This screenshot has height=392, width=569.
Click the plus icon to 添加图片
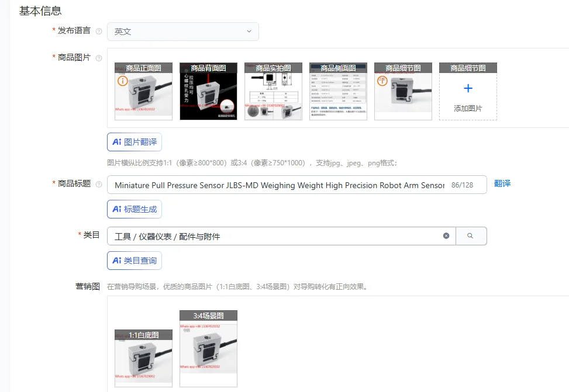click(468, 88)
